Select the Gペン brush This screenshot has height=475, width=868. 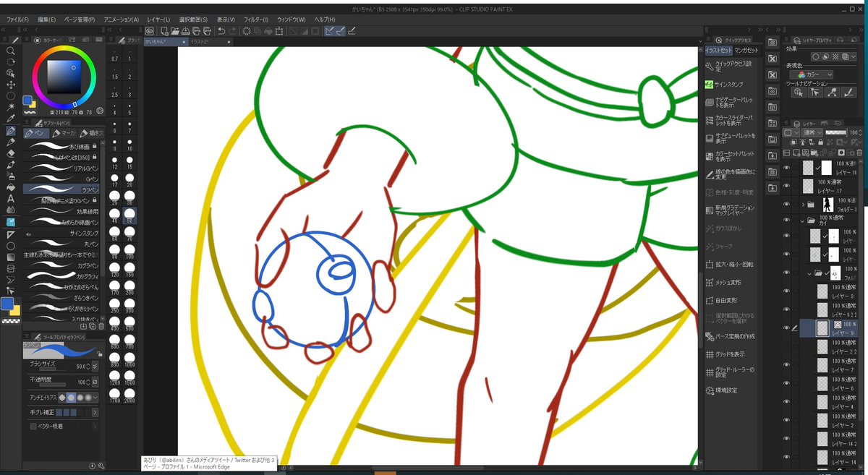pyautogui.click(x=63, y=178)
